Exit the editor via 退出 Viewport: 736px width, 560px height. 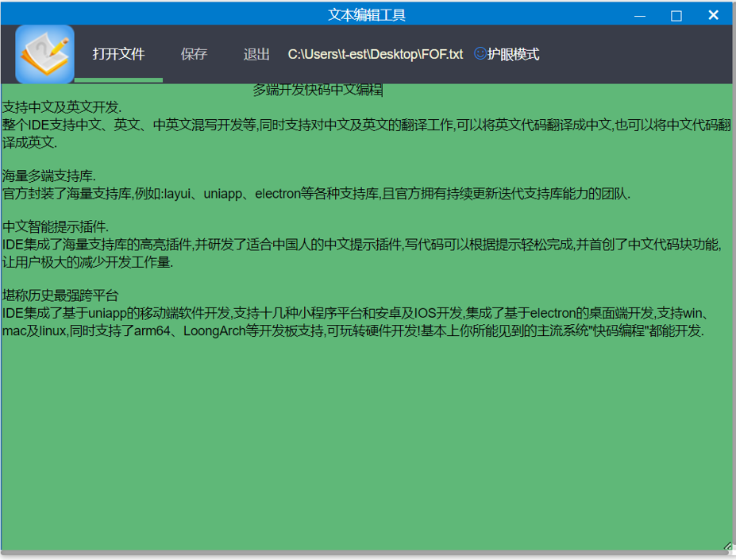point(256,54)
